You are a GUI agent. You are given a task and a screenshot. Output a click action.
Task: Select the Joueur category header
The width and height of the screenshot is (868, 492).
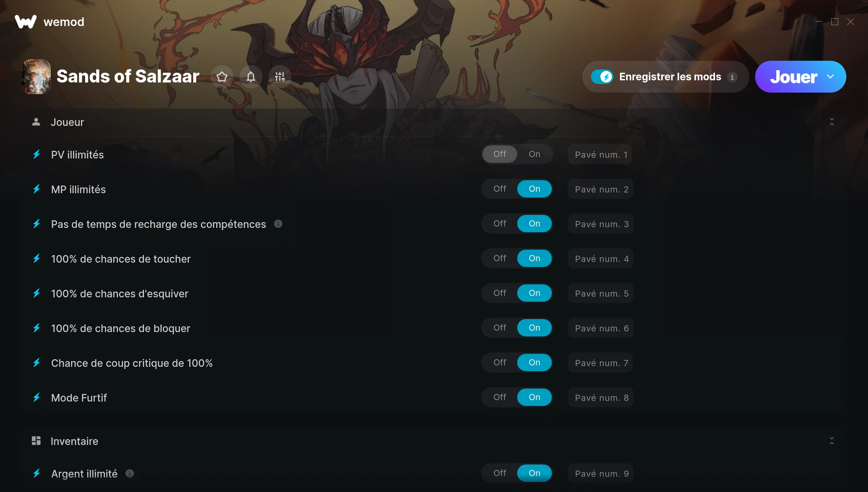coord(67,122)
